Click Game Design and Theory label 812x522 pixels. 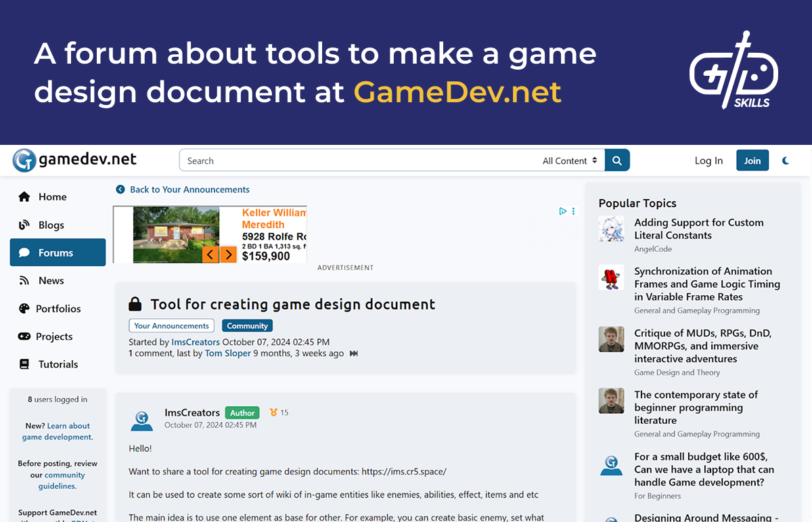point(677,372)
